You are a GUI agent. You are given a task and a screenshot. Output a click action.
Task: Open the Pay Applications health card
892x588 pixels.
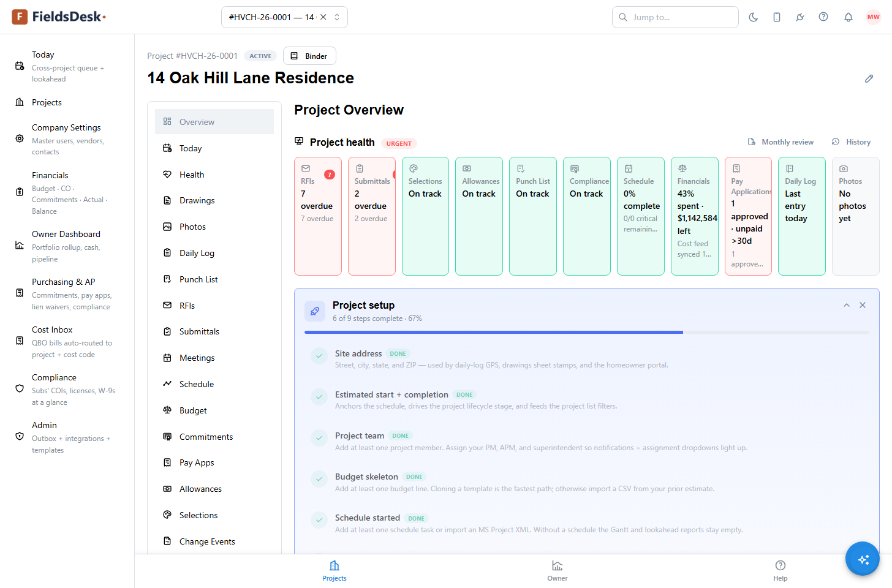pyautogui.click(x=748, y=216)
